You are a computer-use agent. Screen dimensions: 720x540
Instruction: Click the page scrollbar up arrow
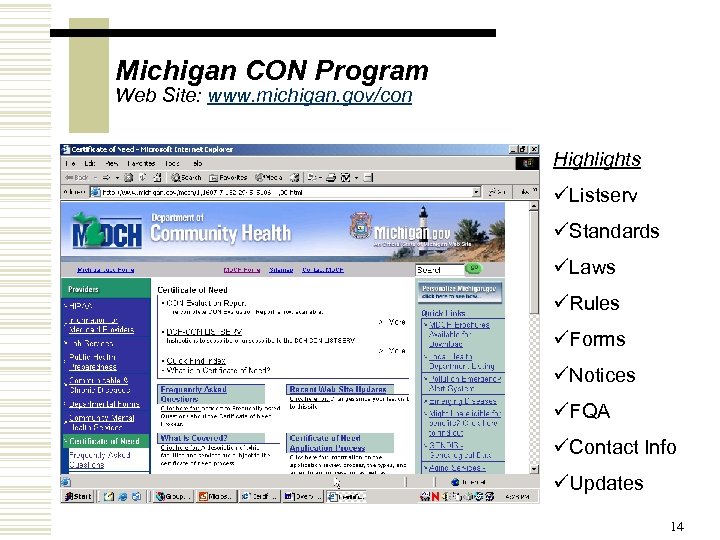click(534, 206)
